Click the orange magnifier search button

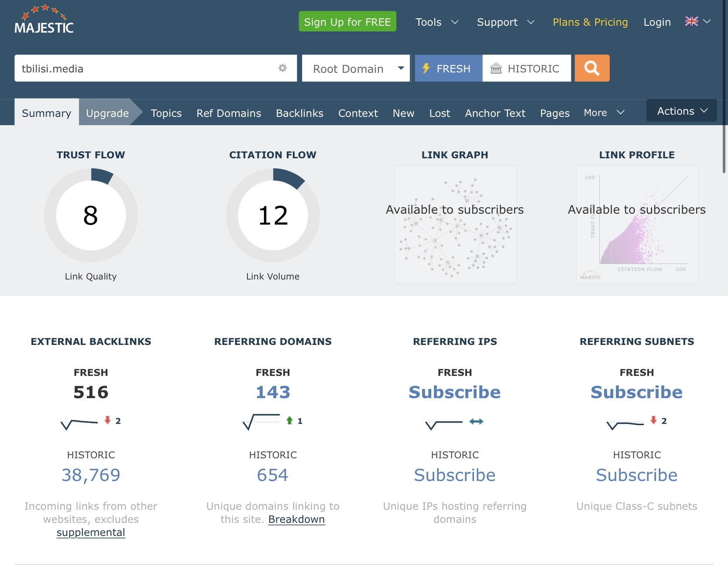pos(592,68)
